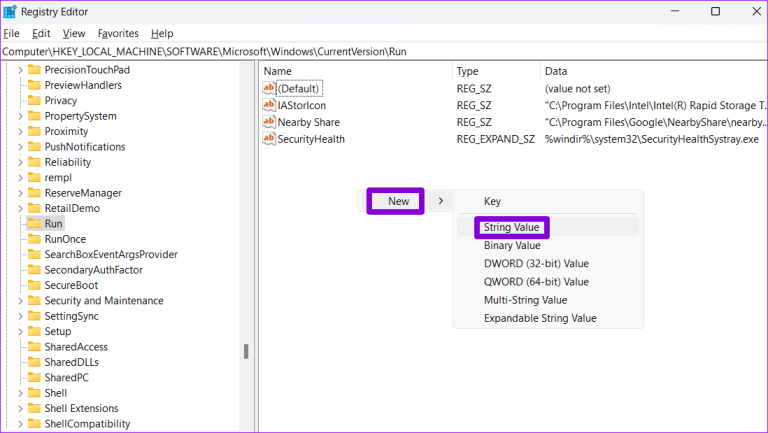Expand the Shell Extensions key
Viewport: 768px width, 433px height.
pos(20,408)
